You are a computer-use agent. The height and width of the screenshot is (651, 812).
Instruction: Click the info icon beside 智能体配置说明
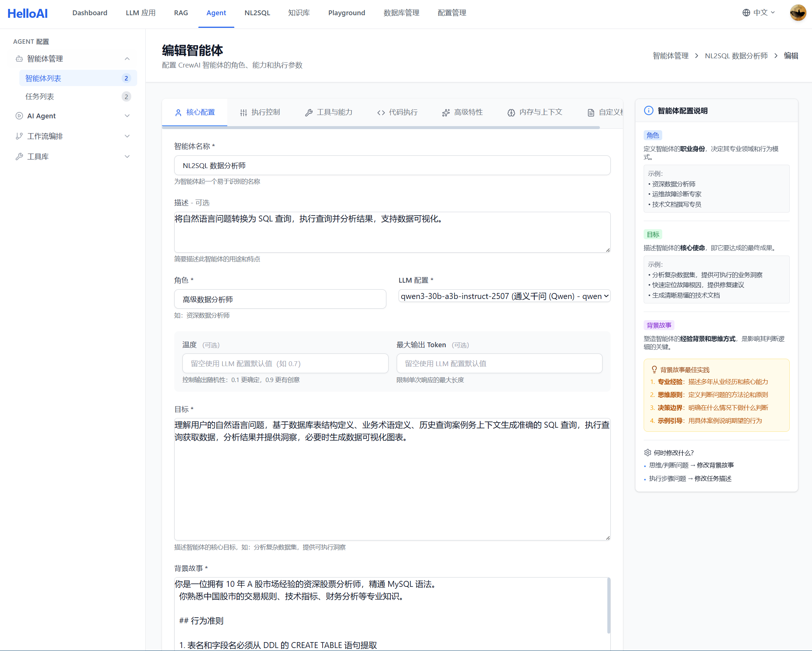coord(648,111)
